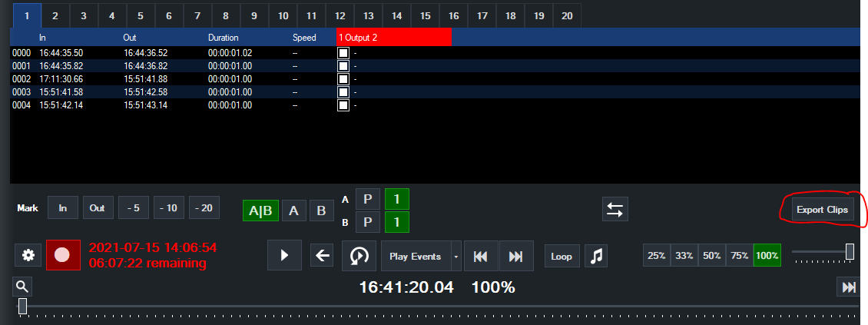
Task: Skip to the previous event
Action: pos(482,256)
